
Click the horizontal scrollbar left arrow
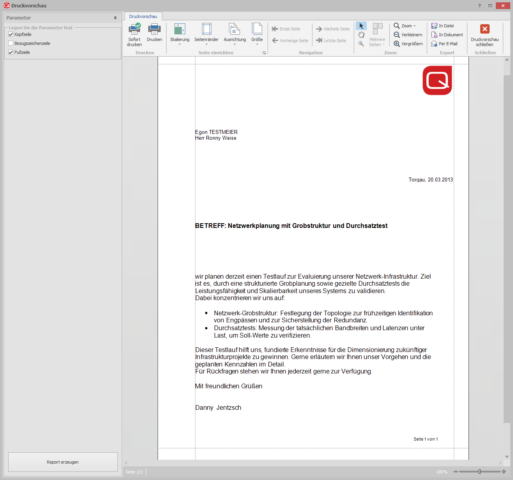tap(126, 463)
